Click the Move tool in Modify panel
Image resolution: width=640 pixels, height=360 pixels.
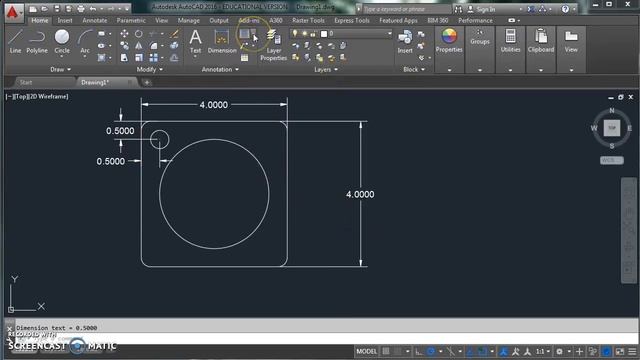(124, 33)
